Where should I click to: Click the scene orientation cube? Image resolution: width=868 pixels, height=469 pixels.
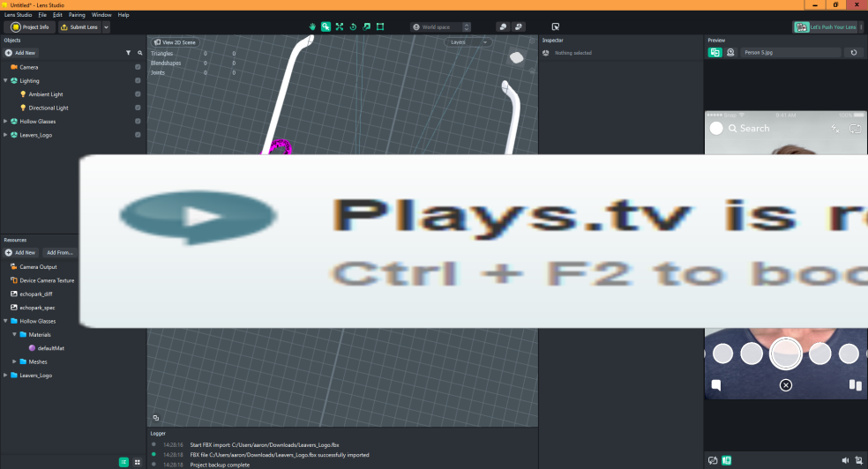click(x=517, y=57)
